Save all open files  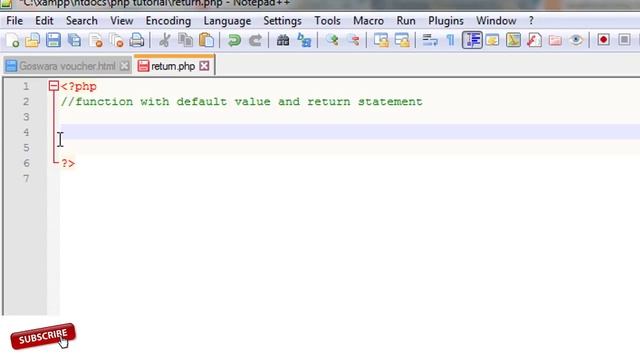(74, 40)
